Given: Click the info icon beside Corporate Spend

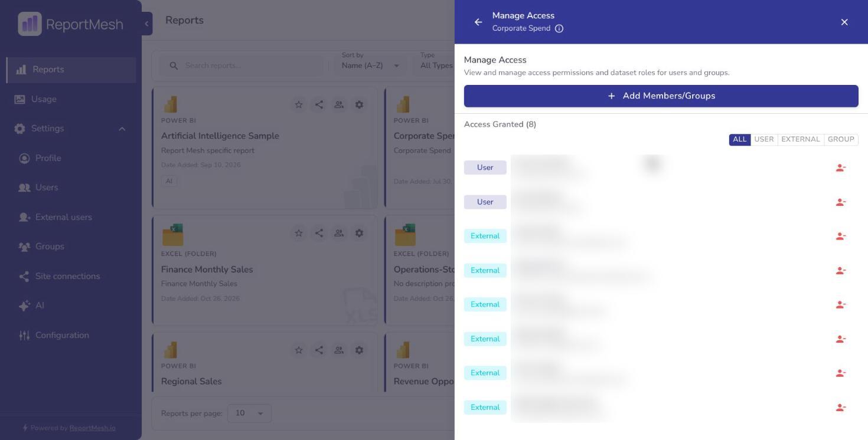Looking at the screenshot, I should point(559,28).
